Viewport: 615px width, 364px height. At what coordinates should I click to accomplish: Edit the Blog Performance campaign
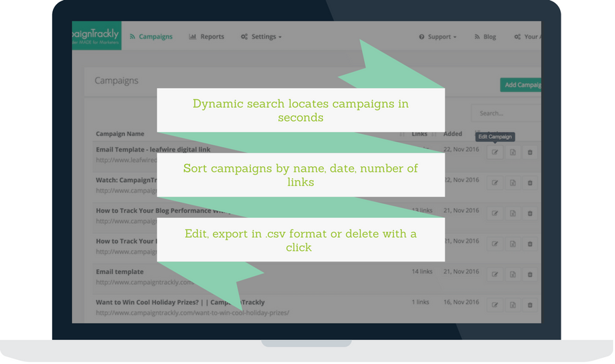click(x=495, y=213)
